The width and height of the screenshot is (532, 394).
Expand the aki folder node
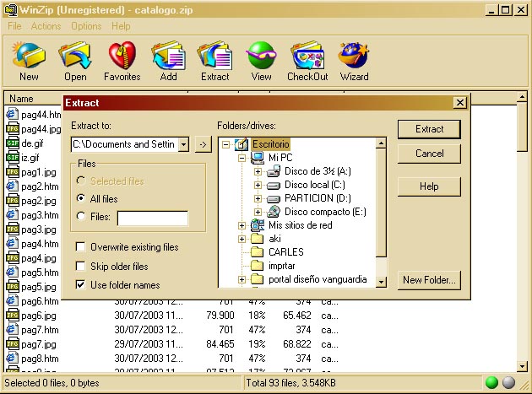[242, 239]
